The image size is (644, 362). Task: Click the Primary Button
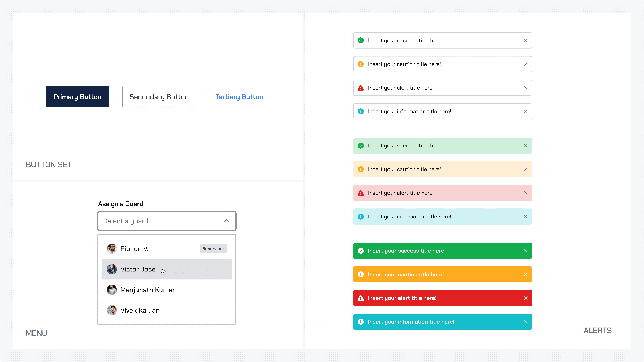(77, 97)
